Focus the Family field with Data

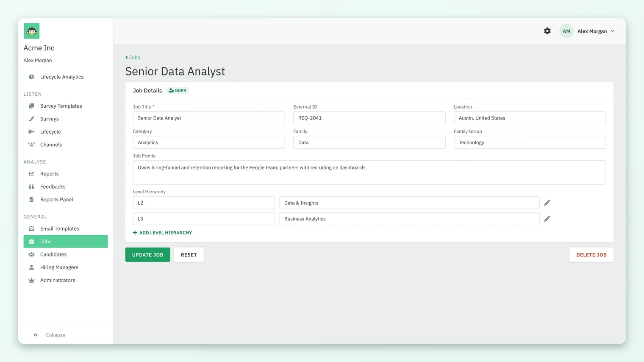coord(369,142)
